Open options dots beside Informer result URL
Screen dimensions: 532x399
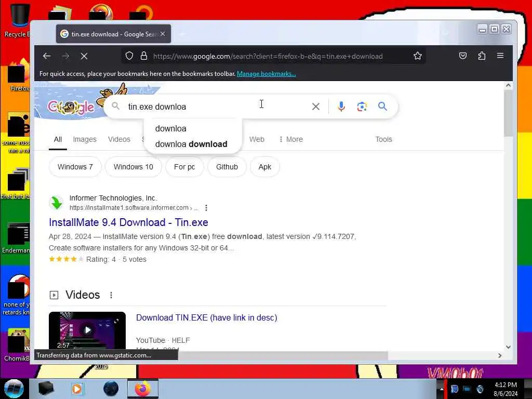206,208
